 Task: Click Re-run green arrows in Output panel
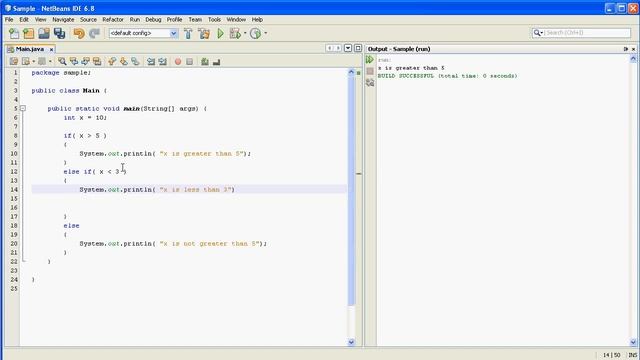[370, 60]
